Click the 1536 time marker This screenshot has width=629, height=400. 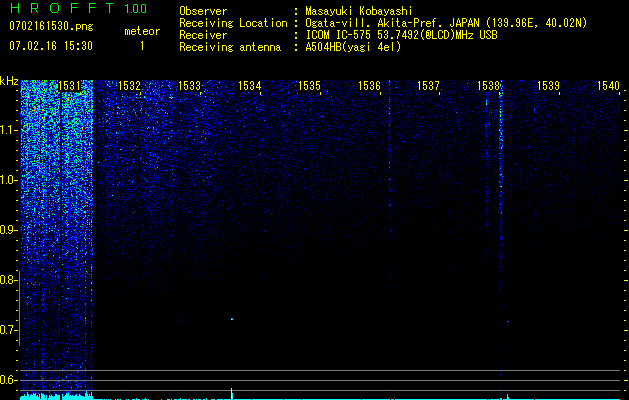[369, 85]
